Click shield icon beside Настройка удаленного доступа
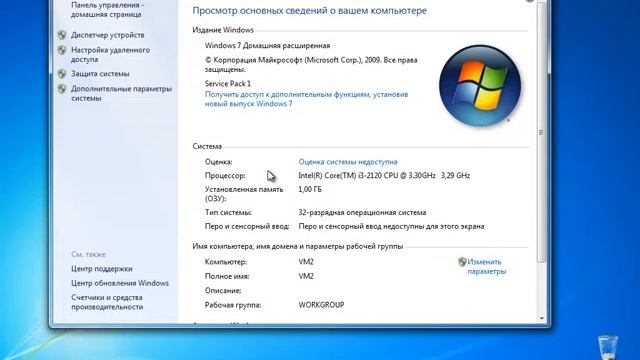This screenshot has height=360, width=640. (62, 50)
